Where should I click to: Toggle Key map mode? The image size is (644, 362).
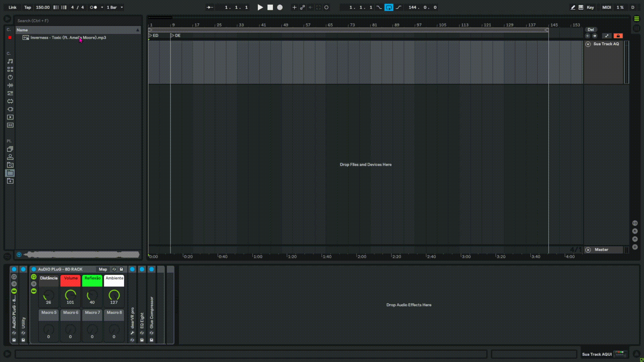point(590,7)
